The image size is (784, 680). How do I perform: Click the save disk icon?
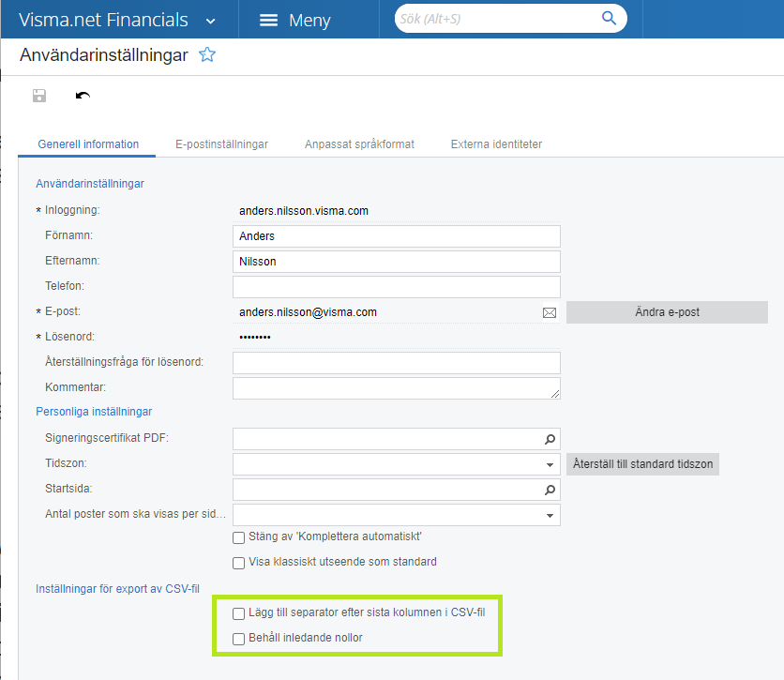click(38, 96)
